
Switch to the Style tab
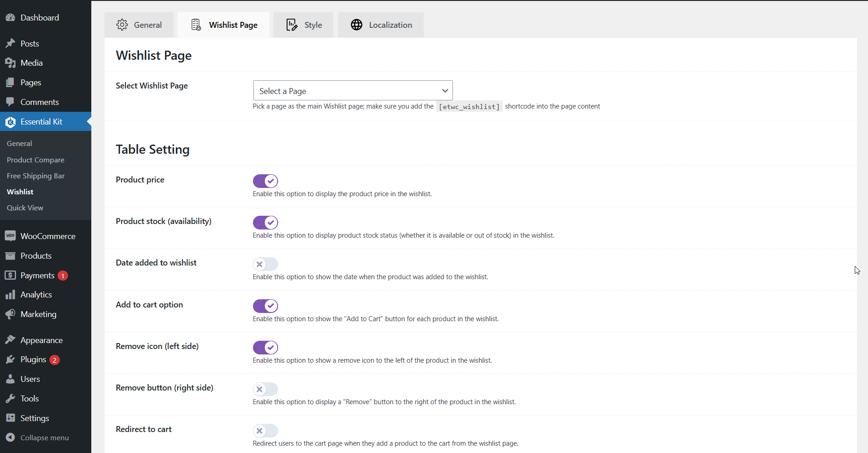coord(304,25)
